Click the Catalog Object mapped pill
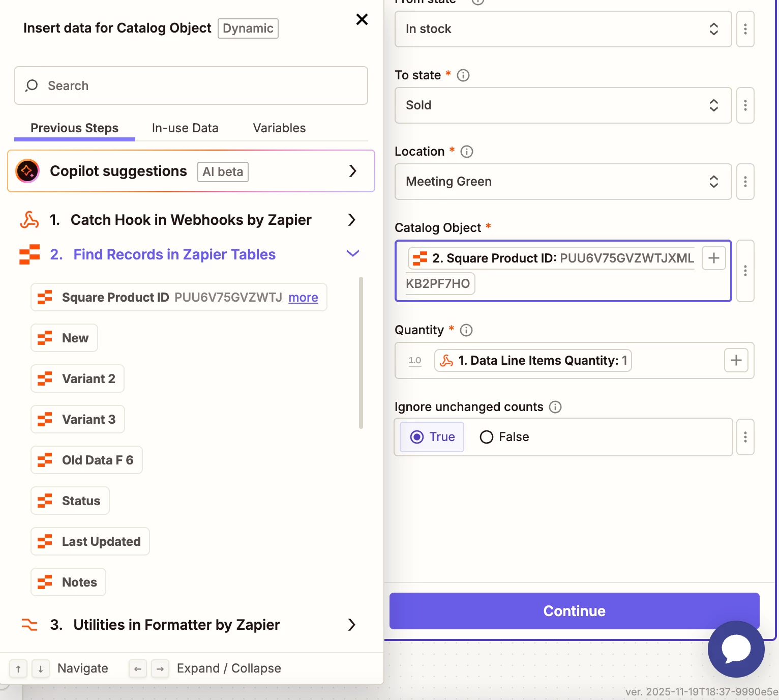779x700 pixels. tap(551, 258)
